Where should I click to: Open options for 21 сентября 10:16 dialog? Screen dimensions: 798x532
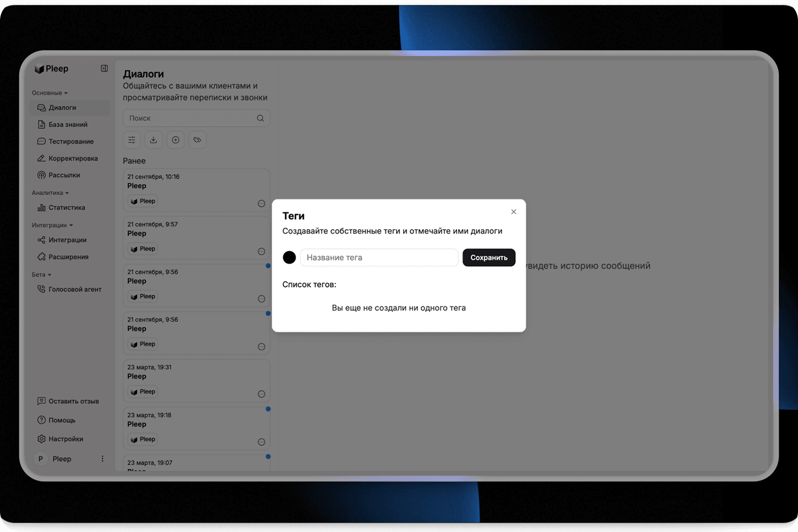pos(261,204)
